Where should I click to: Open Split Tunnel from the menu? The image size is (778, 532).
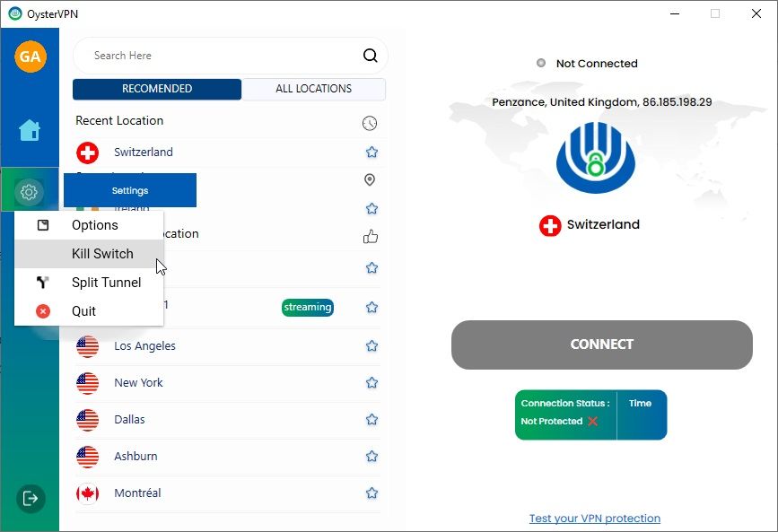tap(106, 283)
